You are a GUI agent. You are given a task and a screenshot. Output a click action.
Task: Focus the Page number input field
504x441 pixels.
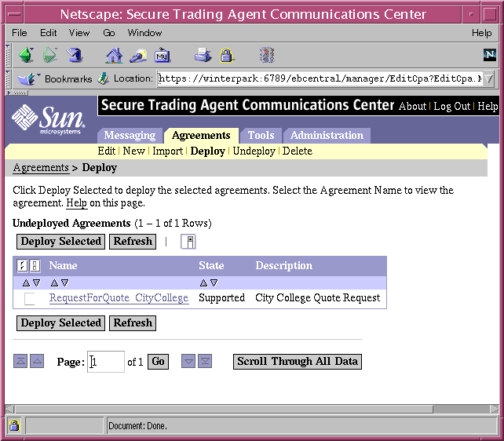(106, 362)
